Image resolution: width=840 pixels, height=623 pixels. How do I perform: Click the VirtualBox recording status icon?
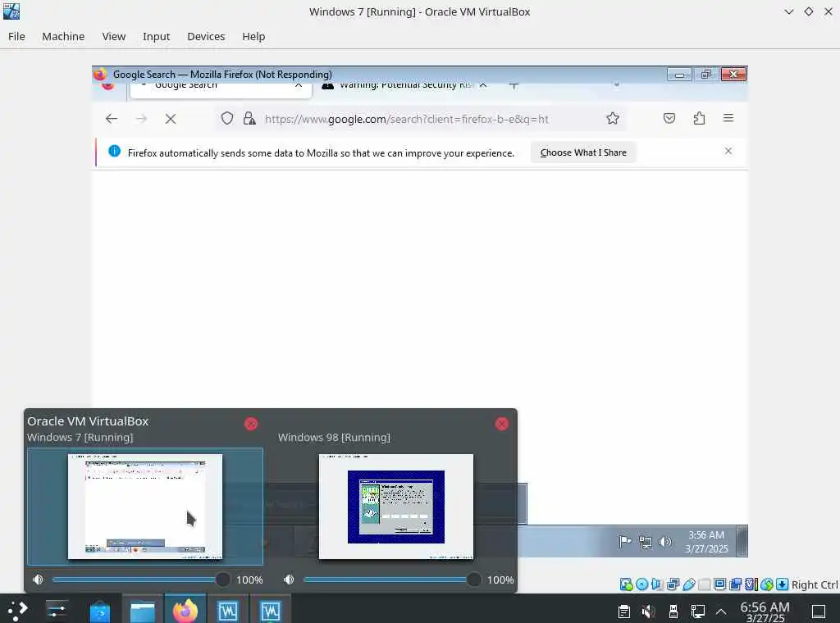click(736, 584)
